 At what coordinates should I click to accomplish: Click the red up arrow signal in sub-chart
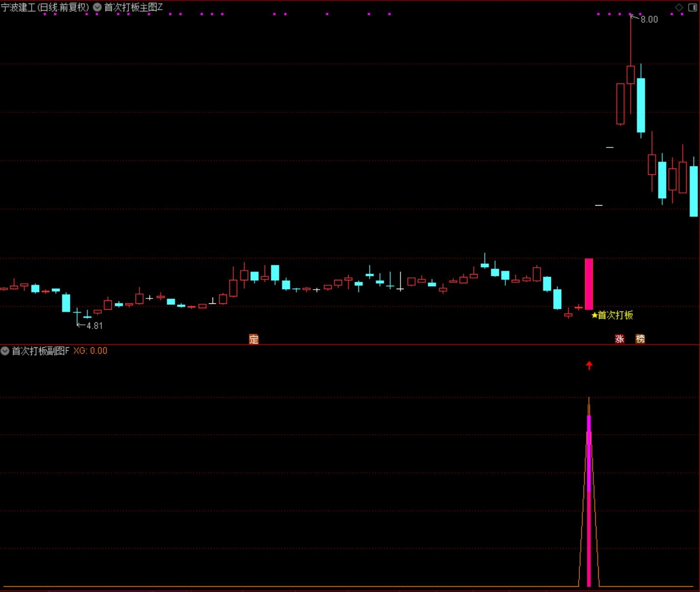(x=589, y=365)
